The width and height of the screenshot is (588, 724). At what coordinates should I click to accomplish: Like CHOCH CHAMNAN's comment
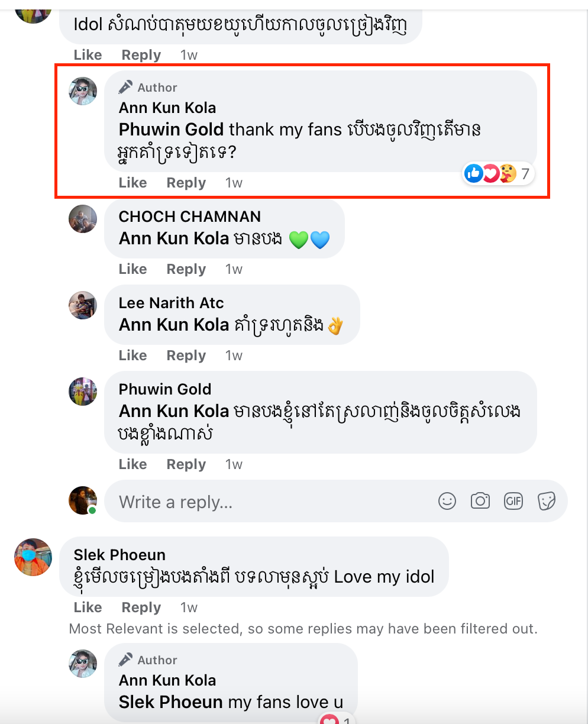[x=133, y=269]
